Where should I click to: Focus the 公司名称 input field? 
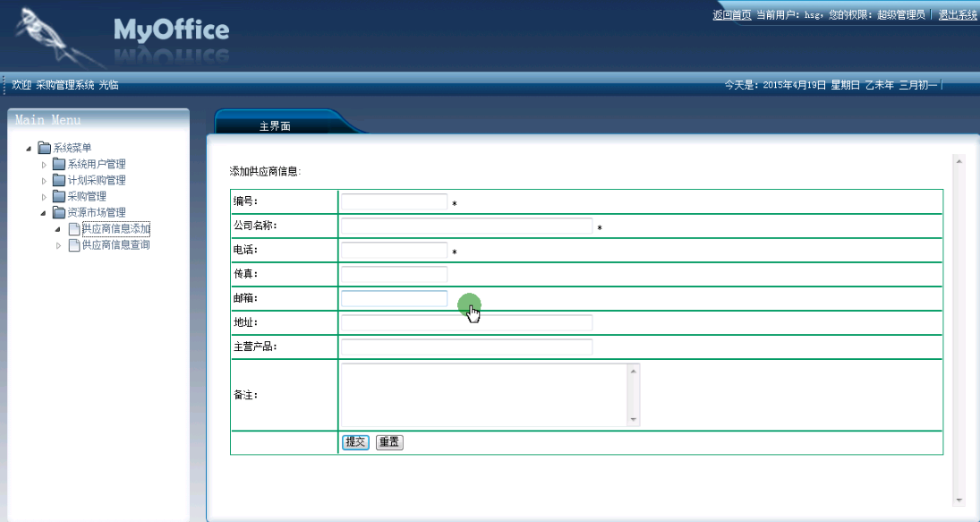tap(466, 227)
